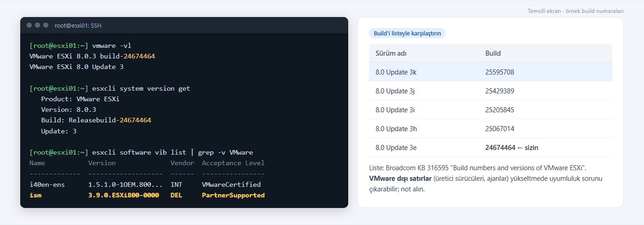Select the 'Product: VMware ESXi' line

point(80,99)
